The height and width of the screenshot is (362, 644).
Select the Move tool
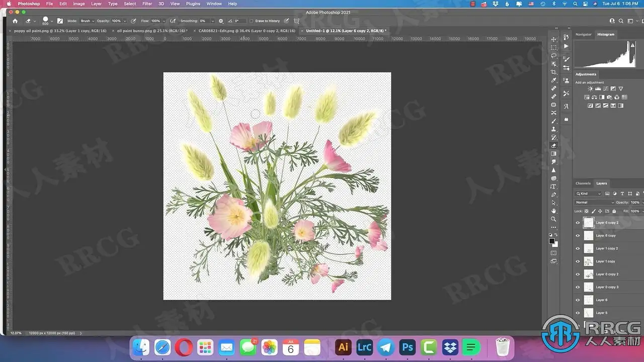[x=554, y=39]
